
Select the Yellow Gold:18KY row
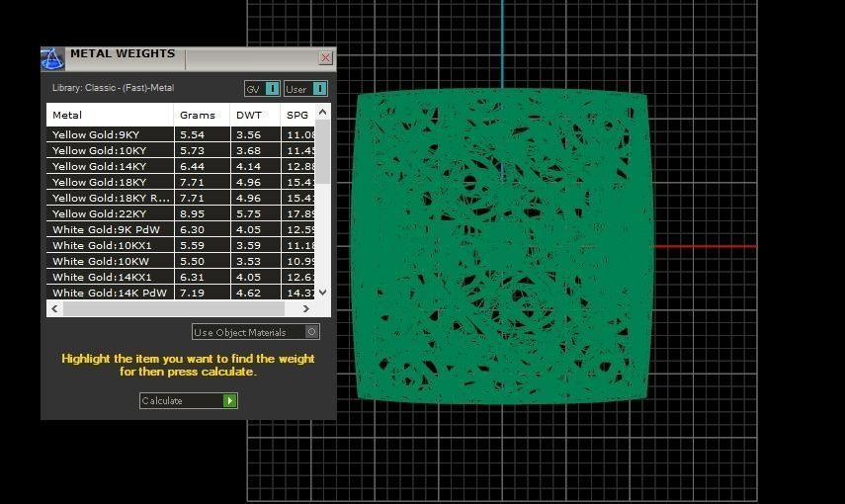pyautogui.click(x=181, y=182)
